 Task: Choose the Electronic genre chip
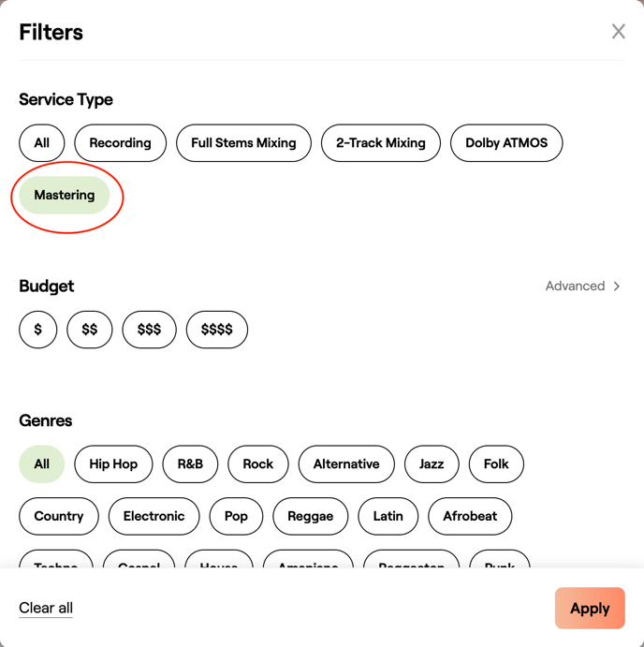pyautogui.click(x=154, y=517)
